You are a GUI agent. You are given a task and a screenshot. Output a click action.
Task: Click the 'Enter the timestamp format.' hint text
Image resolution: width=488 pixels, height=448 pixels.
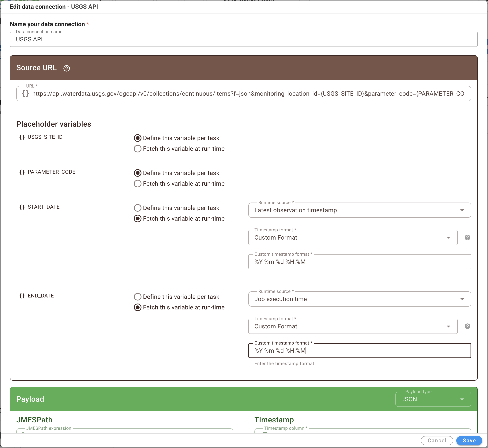[285, 364]
